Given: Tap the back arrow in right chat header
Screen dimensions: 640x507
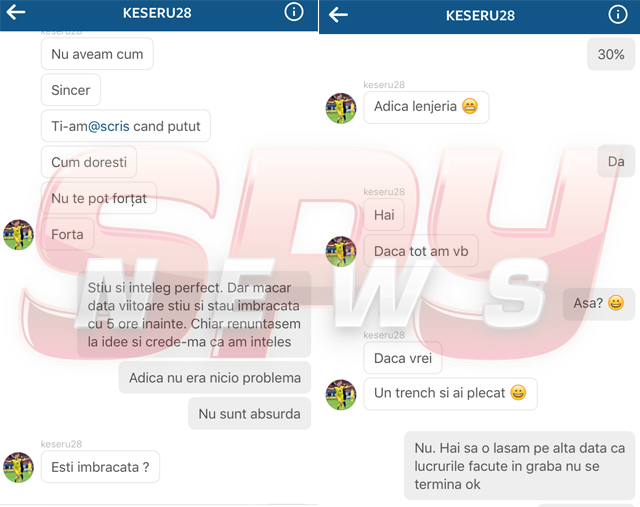Looking at the screenshot, I should click(x=338, y=15).
